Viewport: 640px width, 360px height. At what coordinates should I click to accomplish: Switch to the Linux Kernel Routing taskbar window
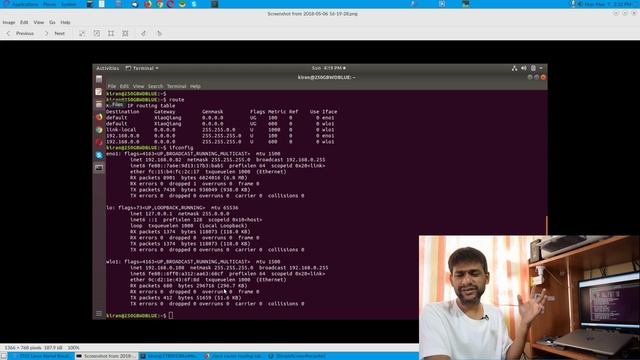(42, 356)
